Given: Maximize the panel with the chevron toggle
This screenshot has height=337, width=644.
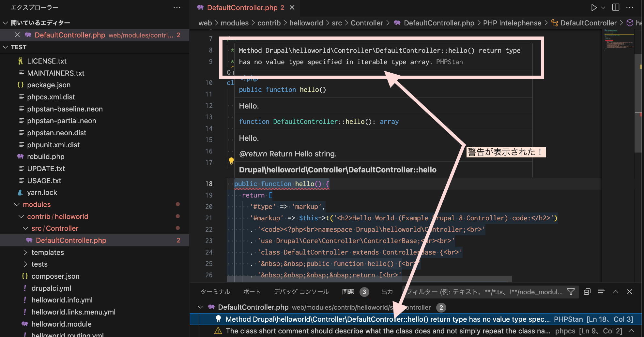Looking at the screenshot, I should (x=615, y=292).
